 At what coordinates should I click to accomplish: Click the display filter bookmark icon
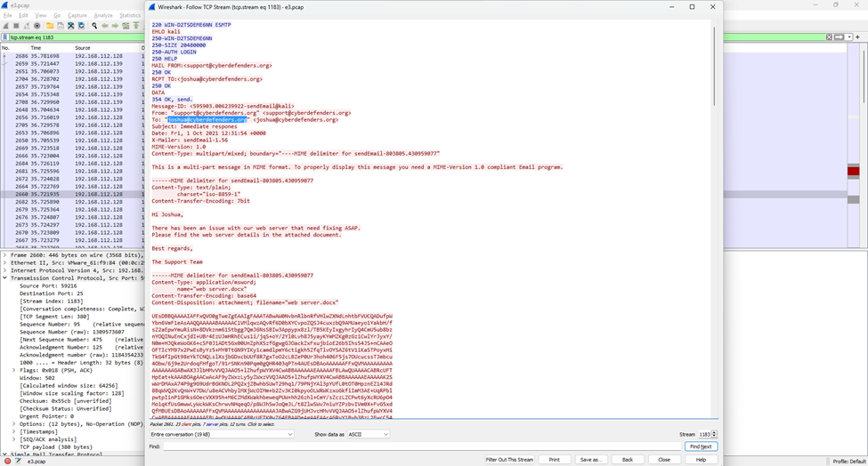pyautogui.click(x=5, y=37)
